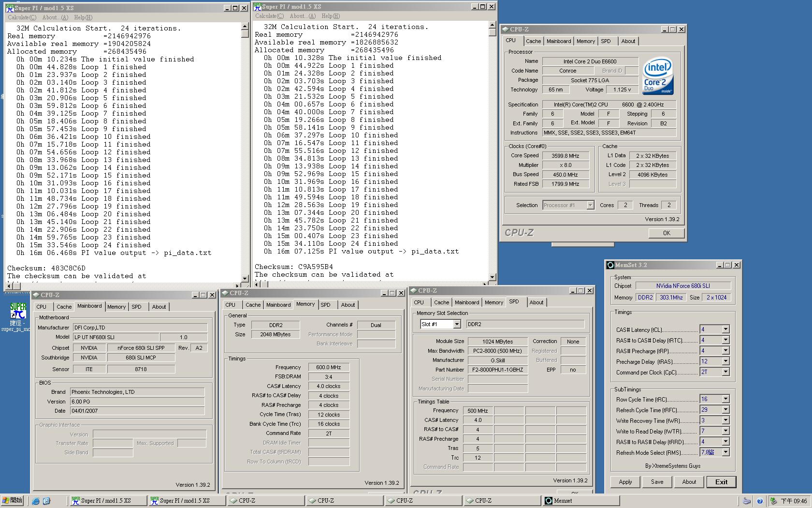This screenshot has width=812, height=508.
Task: Open Refresh Cycle Time (tRFC) dropdown
Action: click(725, 410)
